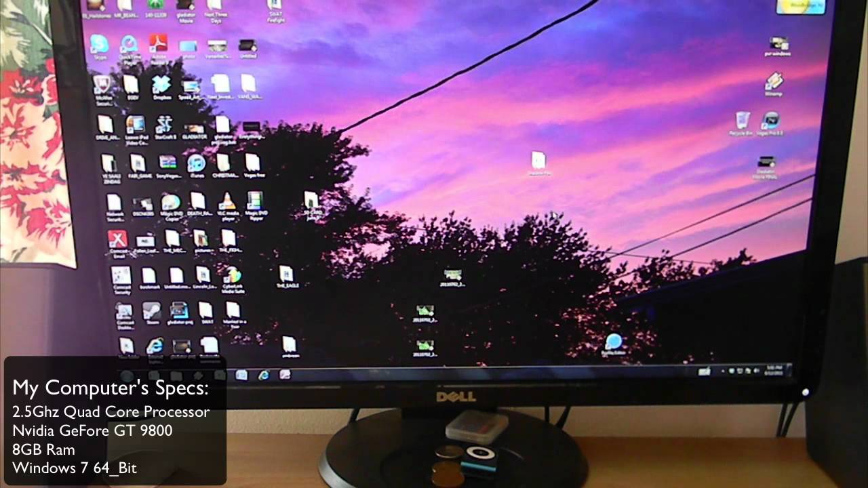
Task: Select the Sony Vegas archive icon
Action: (167, 166)
